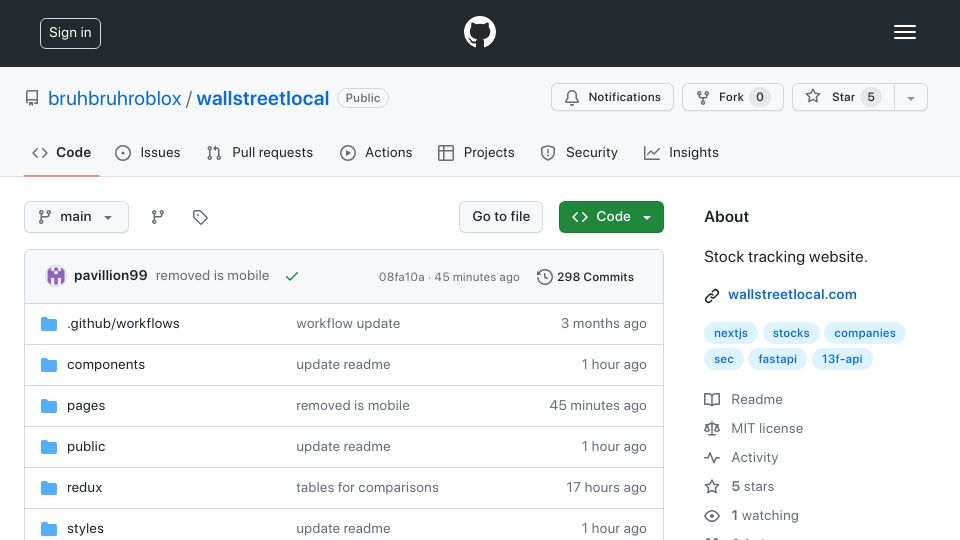
Task: Open the public folder
Action: tap(86, 446)
